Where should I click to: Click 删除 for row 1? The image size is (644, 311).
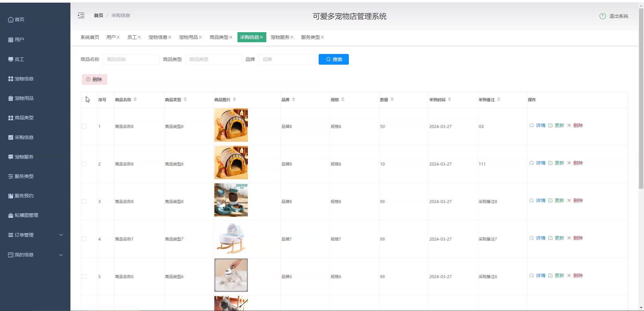pos(575,125)
